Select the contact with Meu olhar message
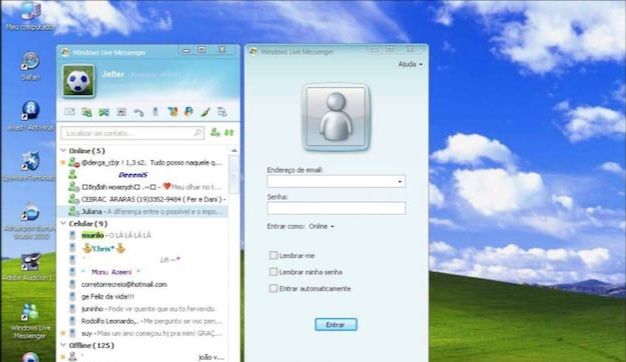The image size is (626, 362). [x=143, y=187]
